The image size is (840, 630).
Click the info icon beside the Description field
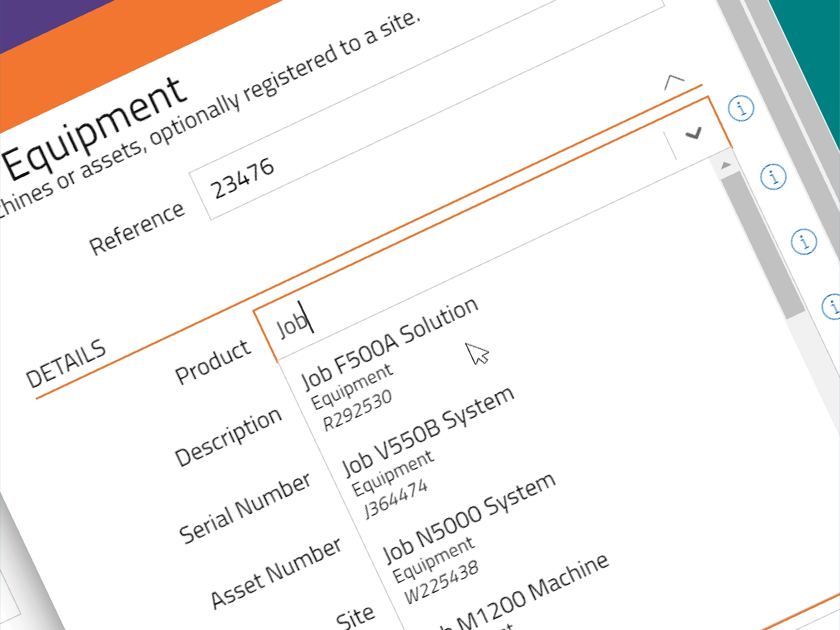773,176
